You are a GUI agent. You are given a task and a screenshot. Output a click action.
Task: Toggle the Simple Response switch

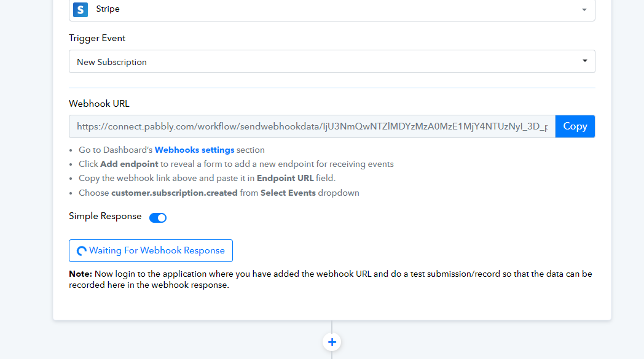(158, 217)
